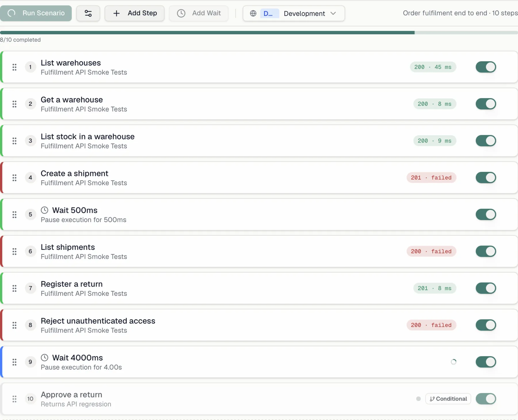
Task: Click Run Scenario button
Action: coord(36,13)
